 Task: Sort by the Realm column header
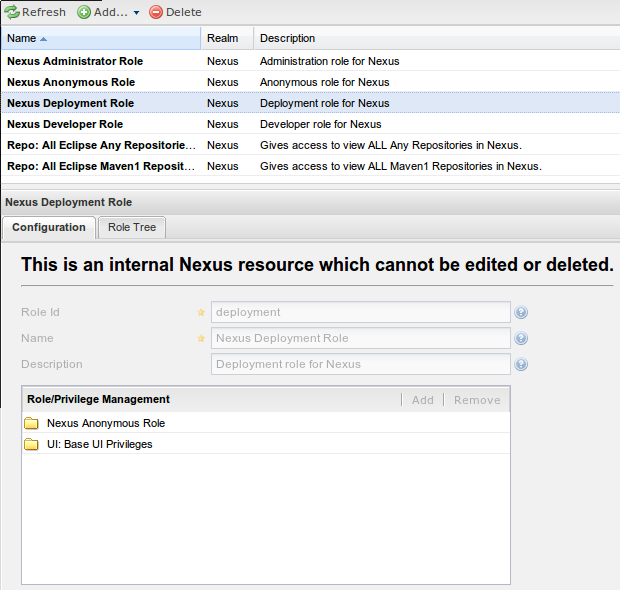click(x=227, y=38)
